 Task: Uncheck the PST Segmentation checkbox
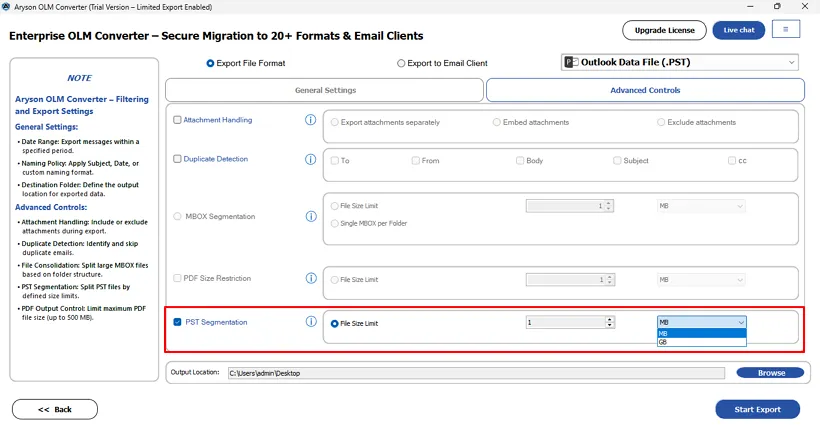click(178, 322)
